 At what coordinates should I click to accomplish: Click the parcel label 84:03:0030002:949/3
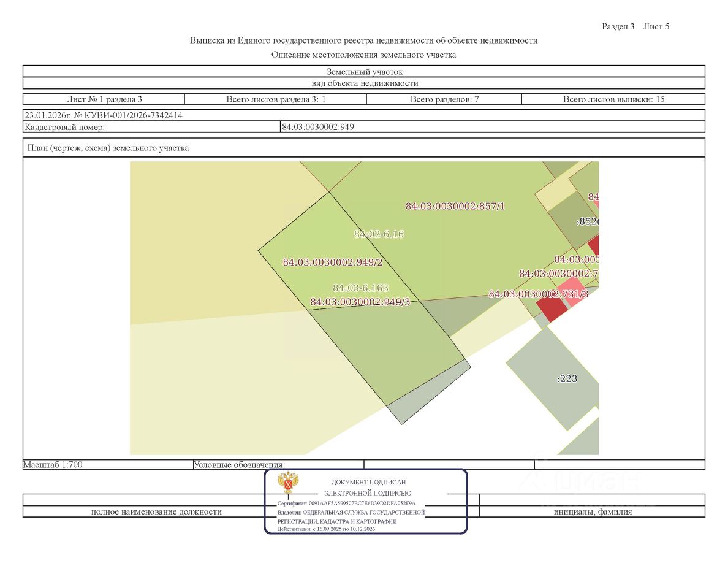point(360,302)
